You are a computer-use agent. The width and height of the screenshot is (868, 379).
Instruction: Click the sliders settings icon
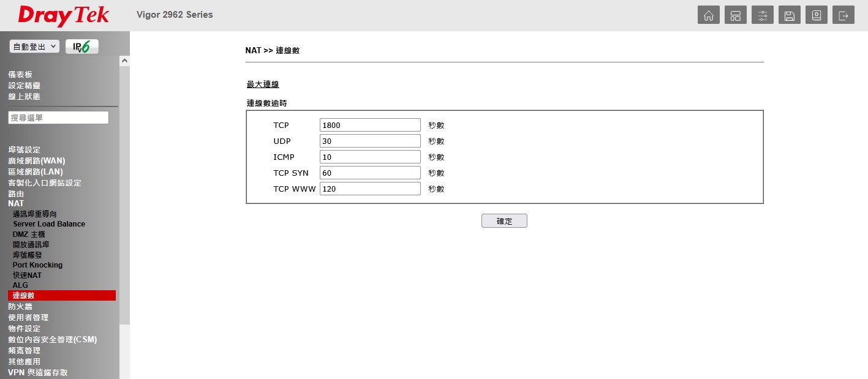tap(762, 15)
